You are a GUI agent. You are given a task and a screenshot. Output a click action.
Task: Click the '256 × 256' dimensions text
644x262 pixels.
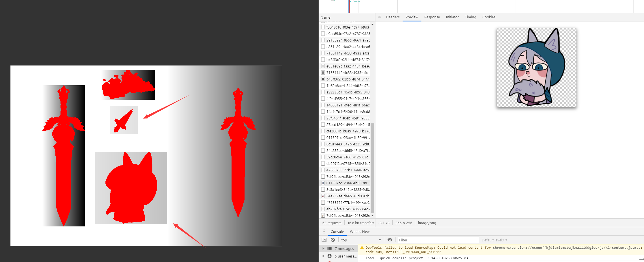click(404, 223)
